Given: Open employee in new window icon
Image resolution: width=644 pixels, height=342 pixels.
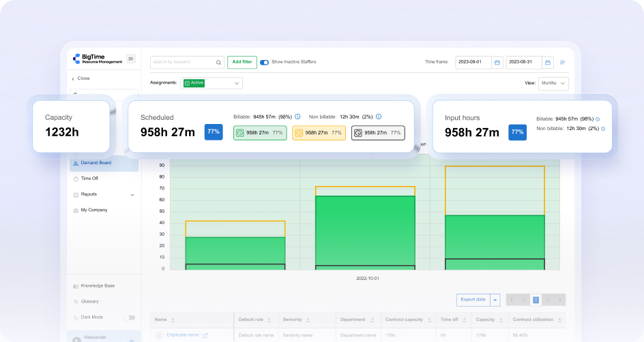Looking at the screenshot, I should tap(205, 335).
